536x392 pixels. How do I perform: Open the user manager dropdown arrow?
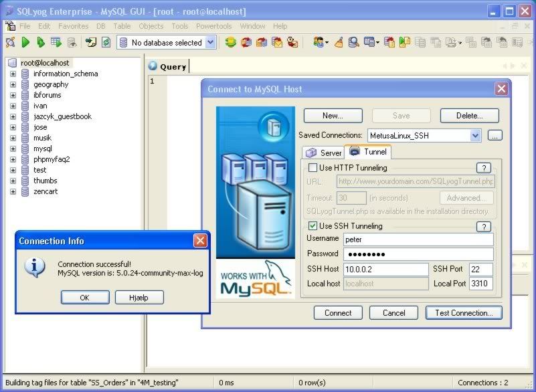click(327, 43)
